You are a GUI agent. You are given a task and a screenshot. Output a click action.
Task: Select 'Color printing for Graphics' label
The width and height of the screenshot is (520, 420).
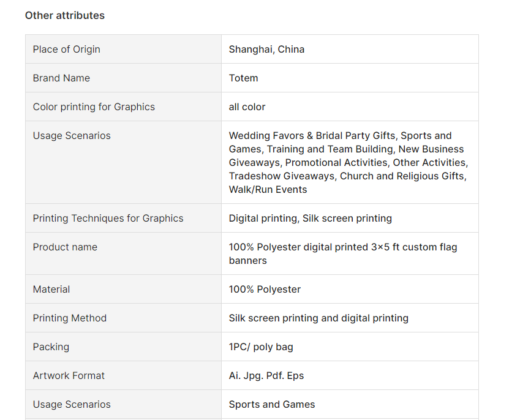(x=94, y=107)
